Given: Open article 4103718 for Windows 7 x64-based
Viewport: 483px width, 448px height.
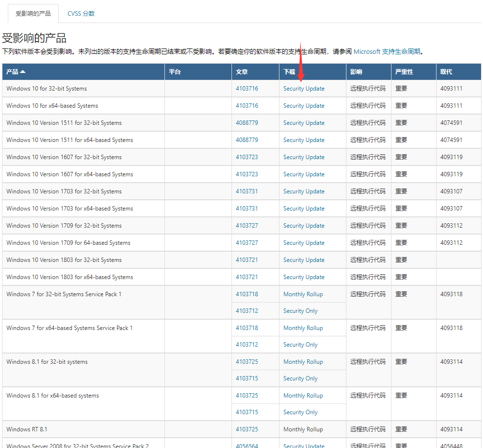Looking at the screenshot, I should pos(247,328).
